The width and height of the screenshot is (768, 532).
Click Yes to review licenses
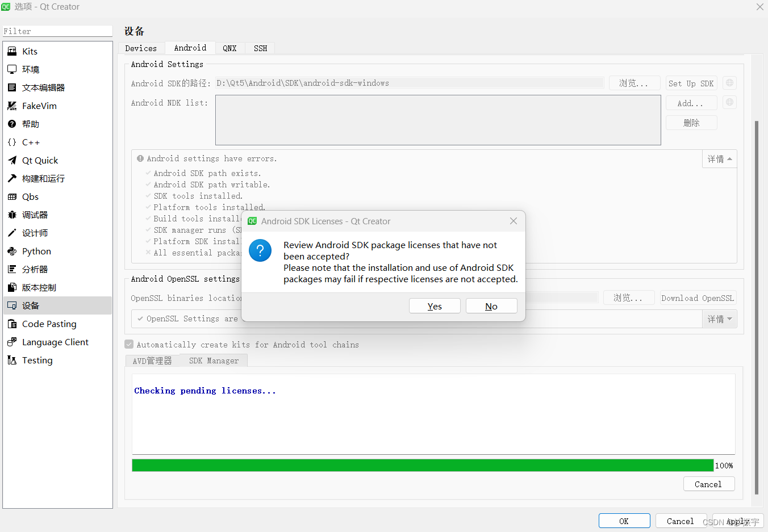435,306
